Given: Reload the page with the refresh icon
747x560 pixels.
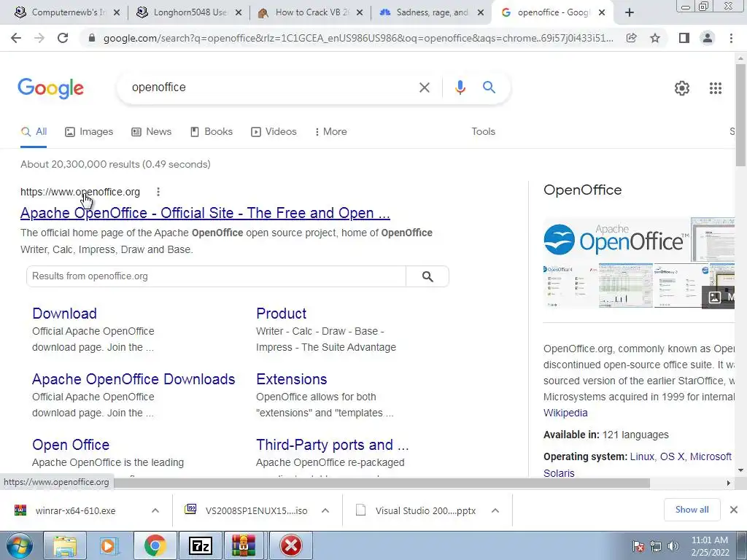Looking at the screenshot, I should click(63, 38).
